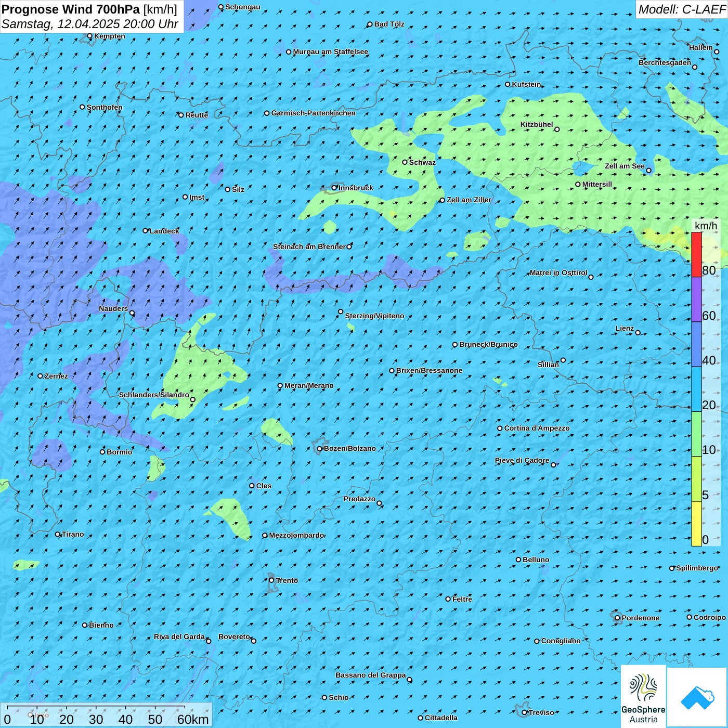Image resolution: width=728 pixels, height=728 pixels.
Task: Click the 'Berchtesgaden' city label
Action: click(665, 62)
